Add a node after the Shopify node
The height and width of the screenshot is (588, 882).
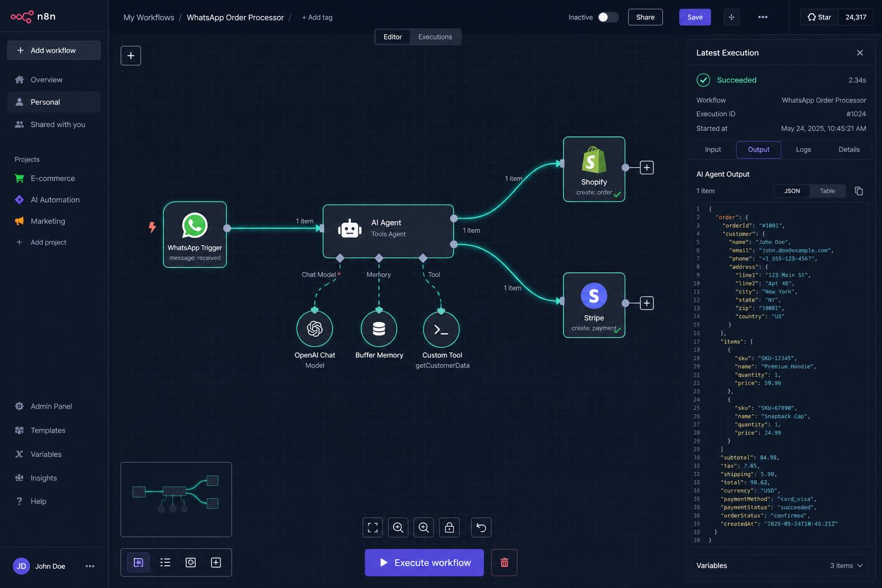point(647,168)
